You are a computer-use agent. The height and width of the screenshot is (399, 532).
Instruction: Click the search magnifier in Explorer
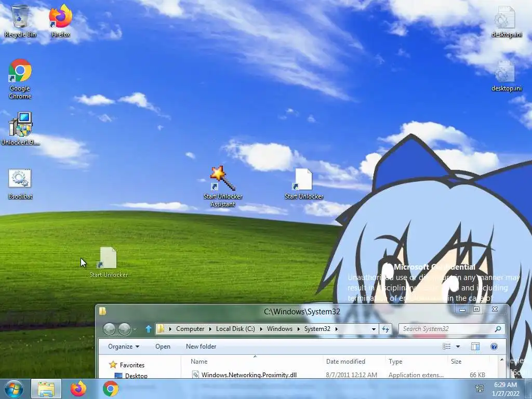498,329
